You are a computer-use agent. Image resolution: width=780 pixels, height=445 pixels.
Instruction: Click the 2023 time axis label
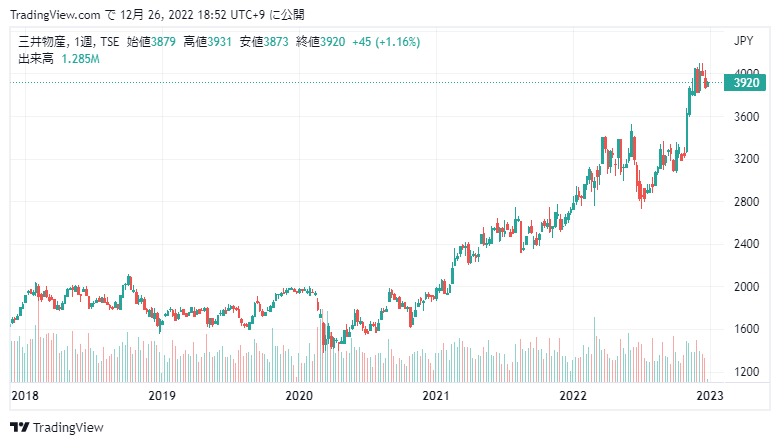coord(710,395)
